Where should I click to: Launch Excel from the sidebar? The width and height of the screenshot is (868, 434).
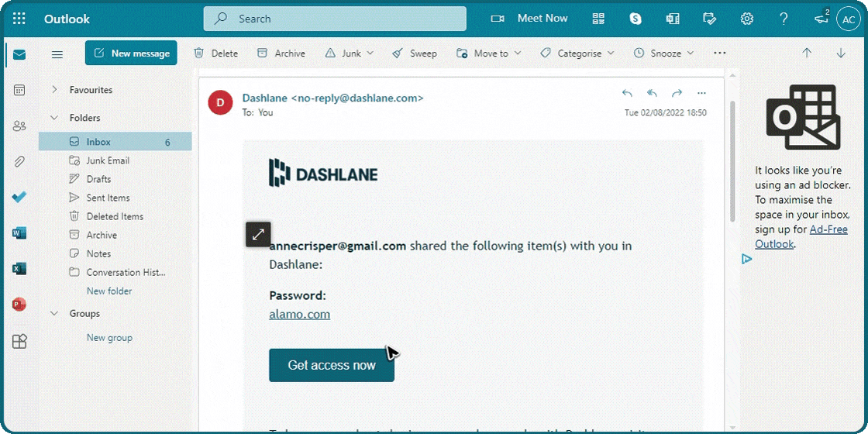(19, 269)
